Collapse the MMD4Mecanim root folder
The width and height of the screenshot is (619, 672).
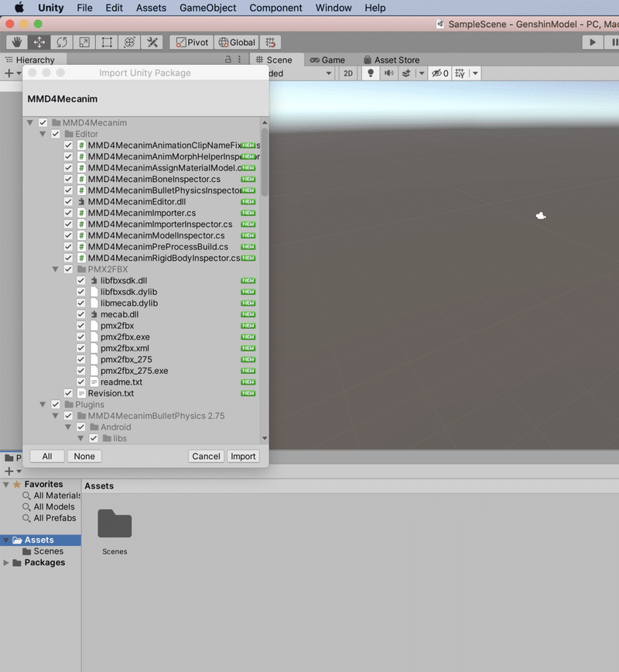pyautogui.click(x=30, y=122)
